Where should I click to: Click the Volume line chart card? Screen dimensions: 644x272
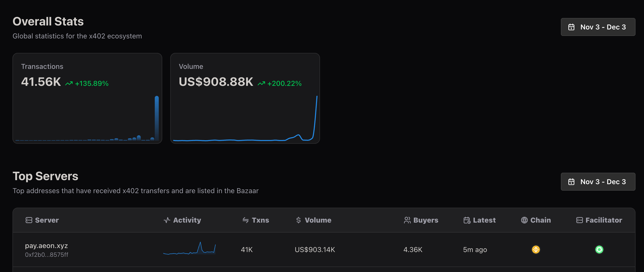[245, 115]
